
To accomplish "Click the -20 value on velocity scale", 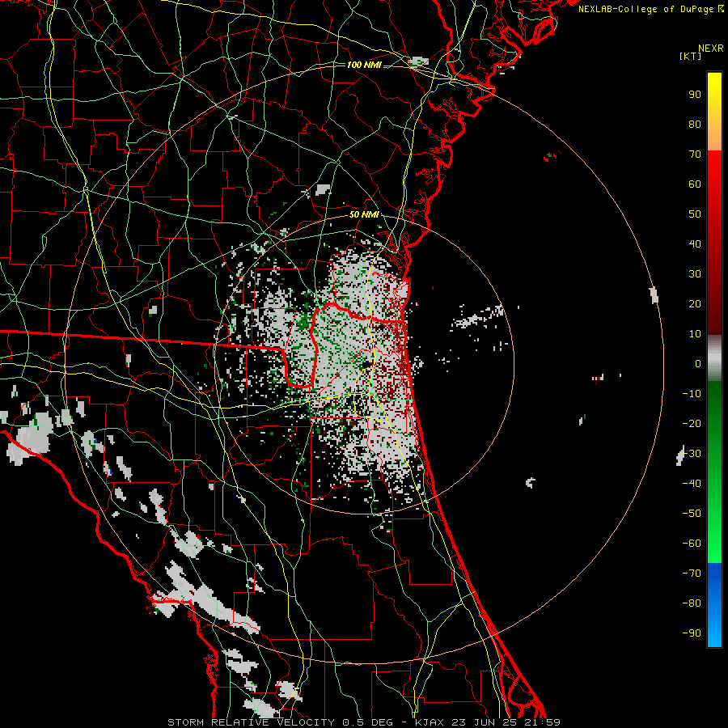I will pyautogui.click(x=692, y=424).
